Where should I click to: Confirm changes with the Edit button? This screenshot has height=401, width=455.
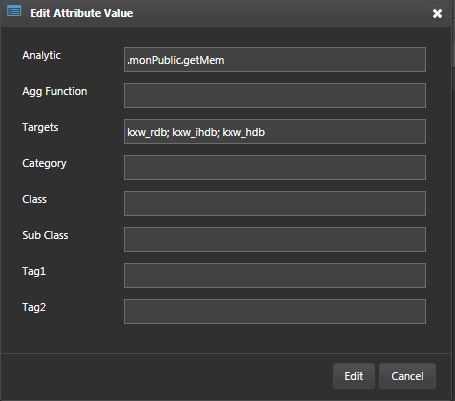(354, 376)
